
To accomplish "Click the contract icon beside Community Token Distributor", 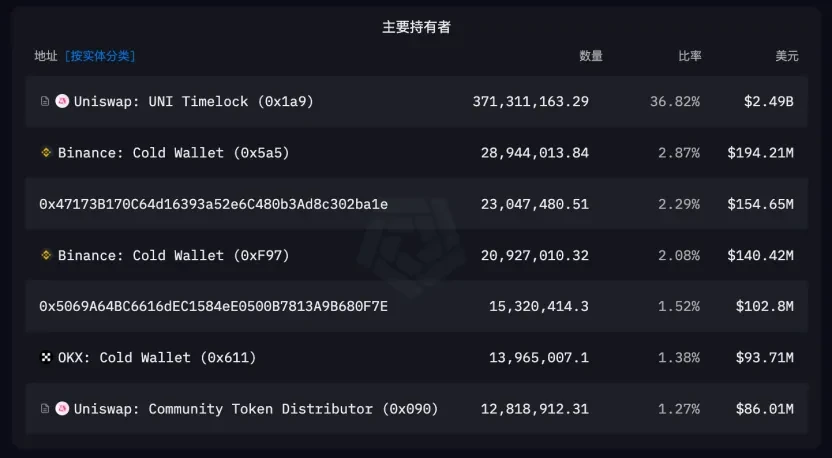I will tap(44, 408).
